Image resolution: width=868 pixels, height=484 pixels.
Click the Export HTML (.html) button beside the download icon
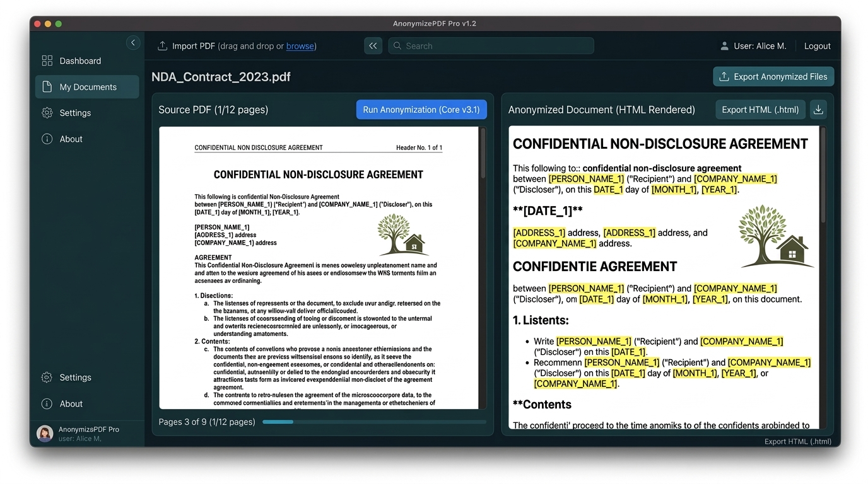click(x=760, y=110)
